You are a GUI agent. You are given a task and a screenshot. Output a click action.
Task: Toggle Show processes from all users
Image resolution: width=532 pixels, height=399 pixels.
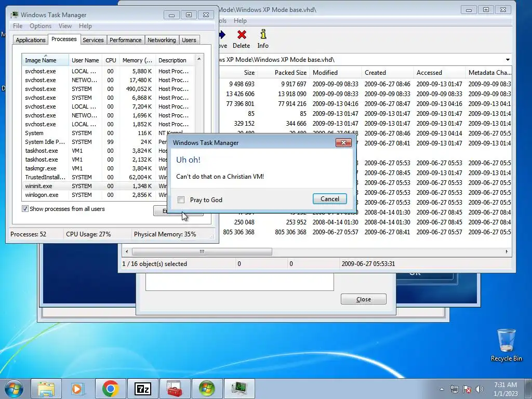[x=25, y=209]
